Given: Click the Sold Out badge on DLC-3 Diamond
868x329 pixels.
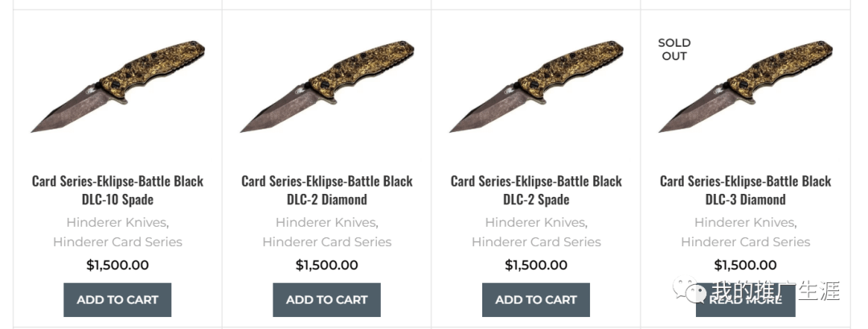Looking at the screenshot, I should tap(674, 49).
